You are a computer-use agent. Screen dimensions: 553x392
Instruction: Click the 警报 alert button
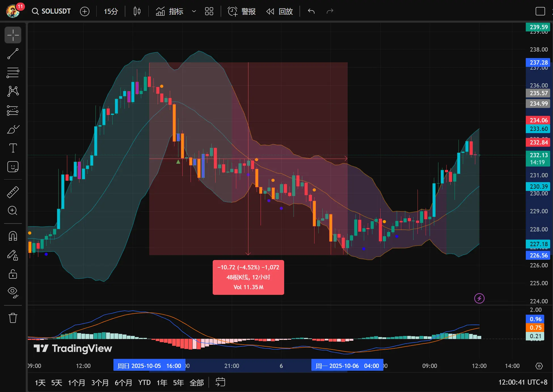pos(242,11)
